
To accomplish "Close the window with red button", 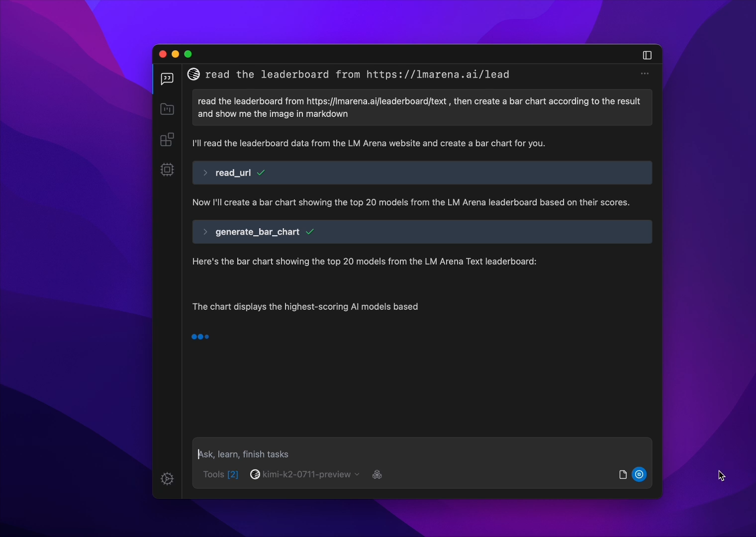I will [163, 54].
